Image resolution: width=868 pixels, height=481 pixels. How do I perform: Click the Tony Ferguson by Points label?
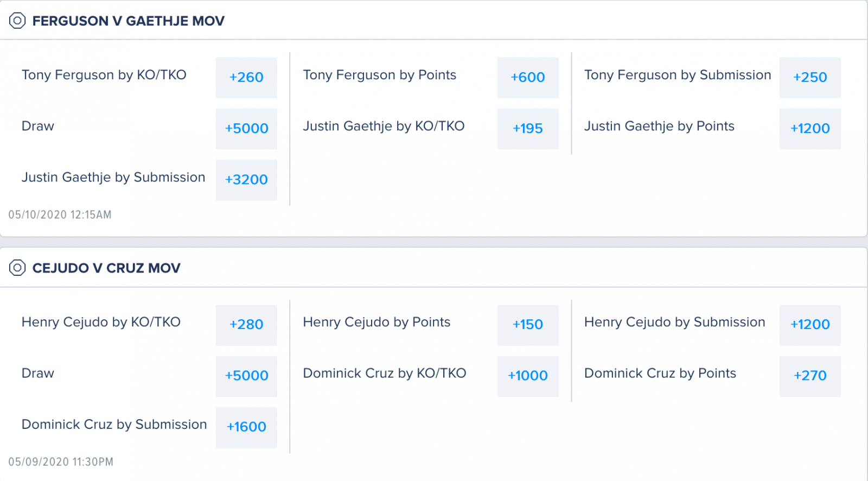380,75
